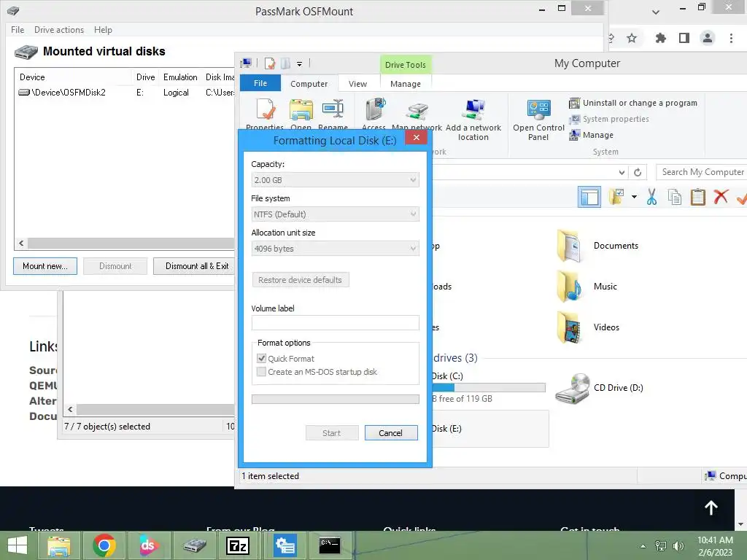Viewport: 747px width, 560px height.
Task: Open the Videos folder
Action: (589, 327)
